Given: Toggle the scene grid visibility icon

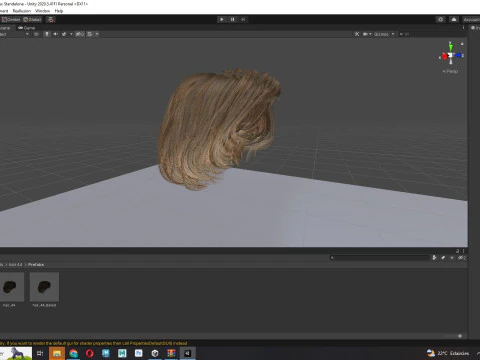Looking at the screenshot, I should (90, 34).
